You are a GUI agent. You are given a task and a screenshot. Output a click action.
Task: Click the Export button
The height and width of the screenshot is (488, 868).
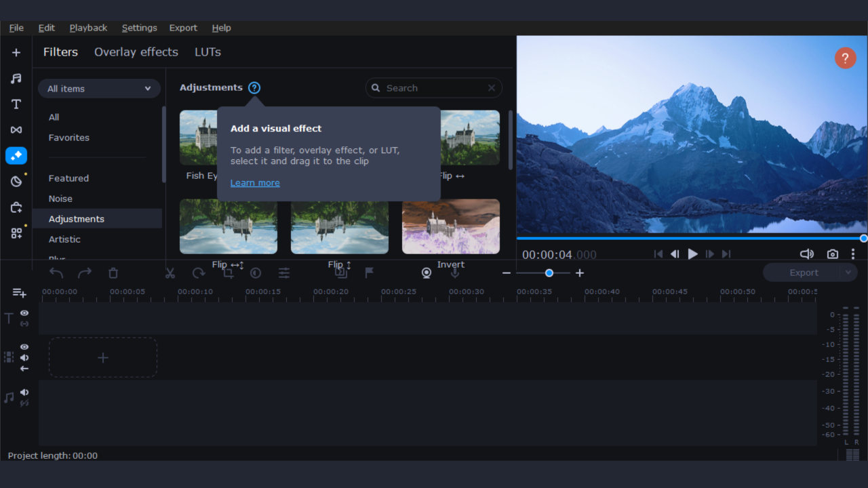click(x=804, y=272)
